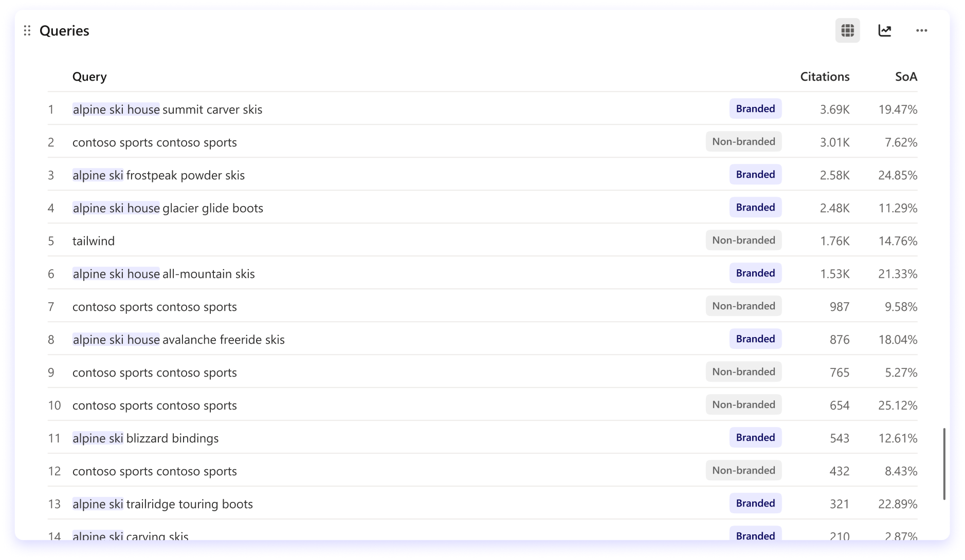The height and width of the screenshot is (560, 965).
Task: Select contoso sports query in row 7
Action: point(155,307)
